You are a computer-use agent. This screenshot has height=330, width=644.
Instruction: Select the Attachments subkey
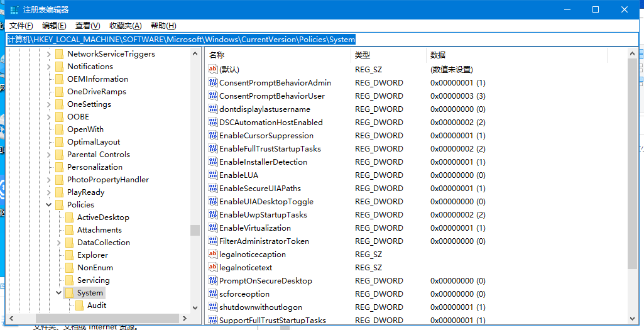click(99, 229)
